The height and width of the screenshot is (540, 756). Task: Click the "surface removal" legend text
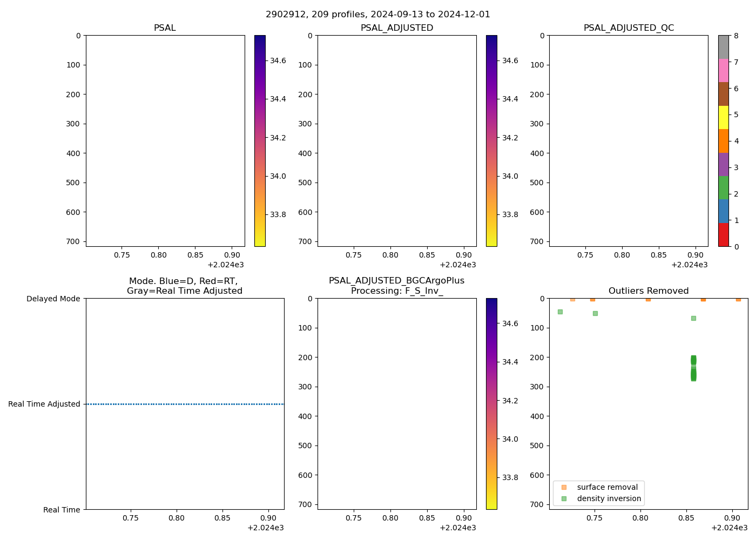pos(607,487)
